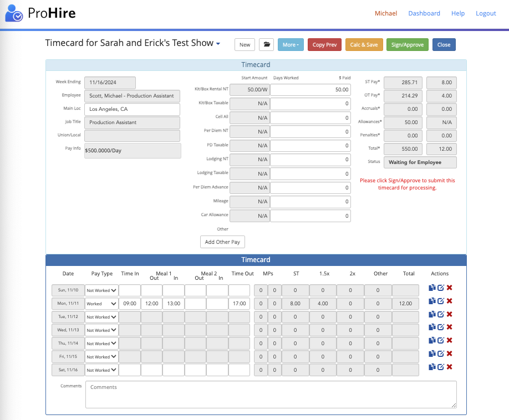509x420 pixels.
Task: Click Saturday Time Out field
Action: point(239,370)
